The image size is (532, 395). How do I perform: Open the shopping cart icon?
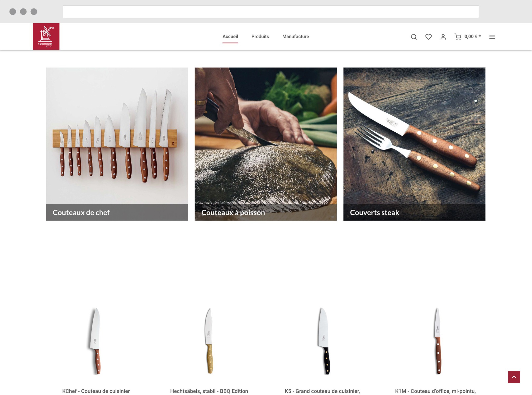[457, 37]
